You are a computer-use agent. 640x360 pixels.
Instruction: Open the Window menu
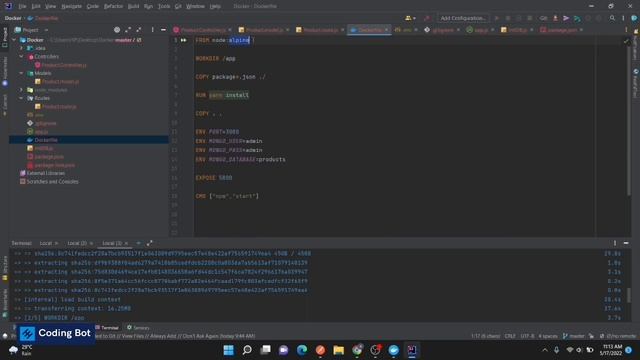click(195, 6)
